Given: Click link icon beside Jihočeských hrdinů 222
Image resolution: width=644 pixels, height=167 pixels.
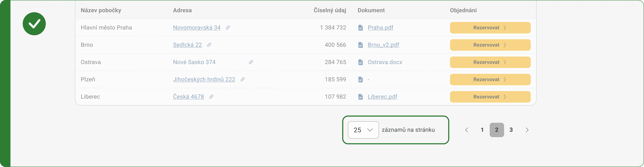Looking at the screenshot, I should tap(242, 79).
